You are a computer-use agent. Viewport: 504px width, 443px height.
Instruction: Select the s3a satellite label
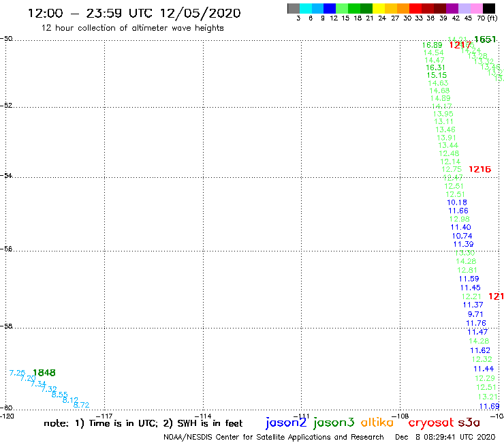(469, 423)
